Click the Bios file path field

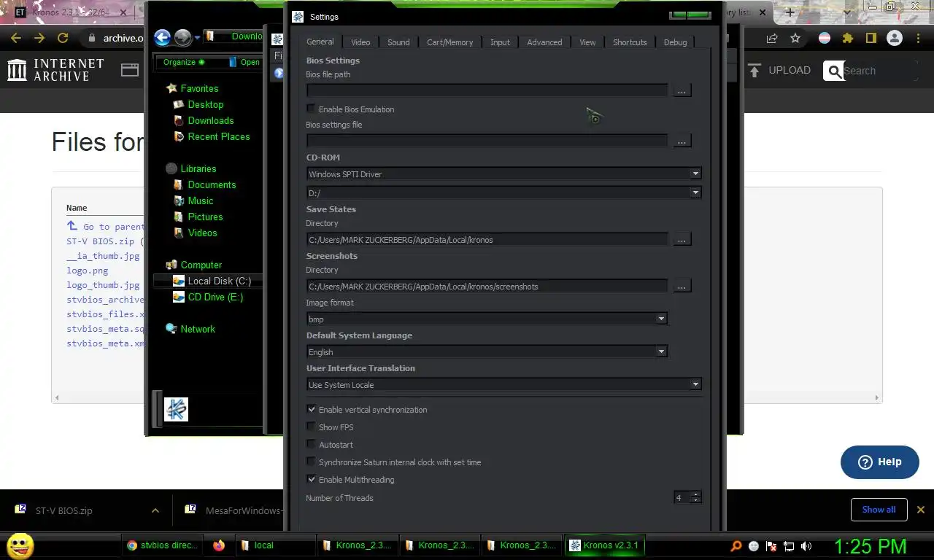(x=487, y=90)
